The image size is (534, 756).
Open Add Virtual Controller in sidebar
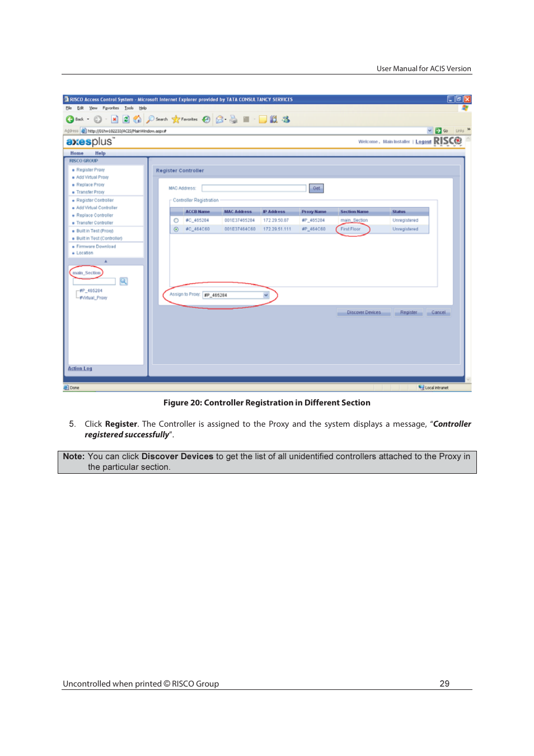pyautogui.click(x=97, y=208)
